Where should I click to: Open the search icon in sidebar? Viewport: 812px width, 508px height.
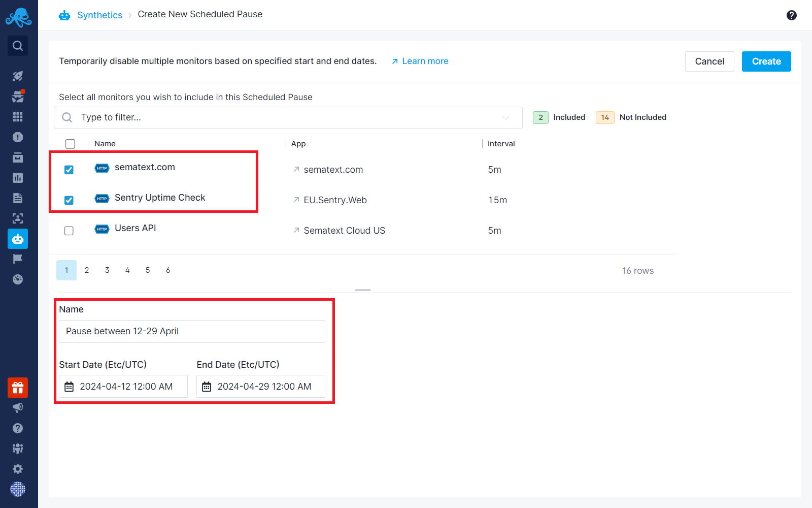click(18, 46)
